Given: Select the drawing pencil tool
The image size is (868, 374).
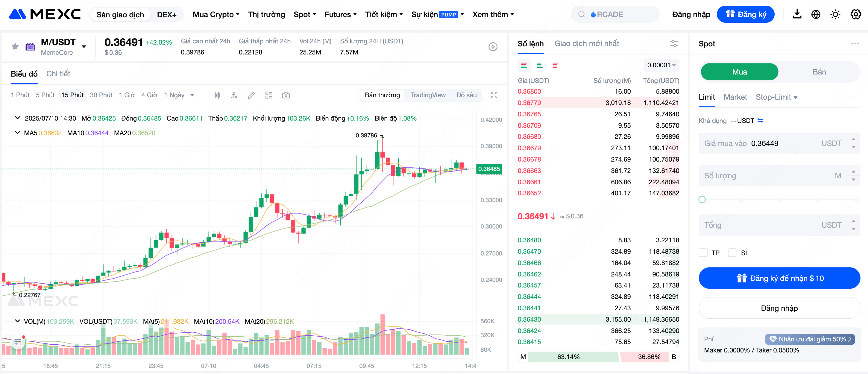Looking at the screenshot, I should (251, 95).
